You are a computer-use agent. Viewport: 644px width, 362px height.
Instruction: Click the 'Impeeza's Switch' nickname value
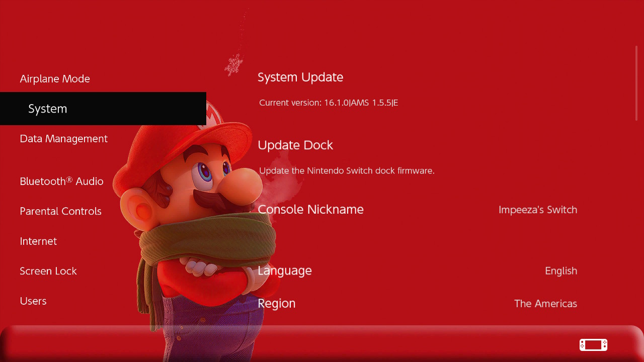tap(538, 210)
